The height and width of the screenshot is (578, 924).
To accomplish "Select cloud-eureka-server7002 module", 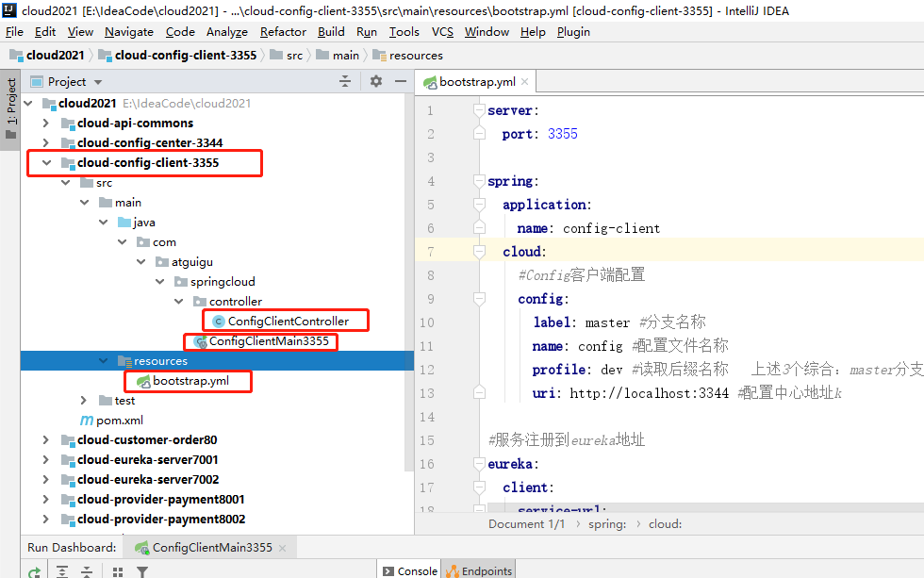I will point(148,480).
